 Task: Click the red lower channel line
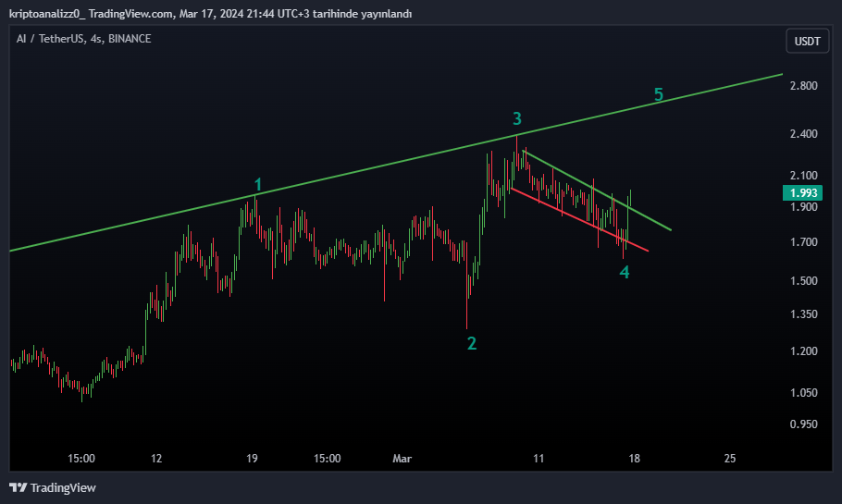(580, 219)
